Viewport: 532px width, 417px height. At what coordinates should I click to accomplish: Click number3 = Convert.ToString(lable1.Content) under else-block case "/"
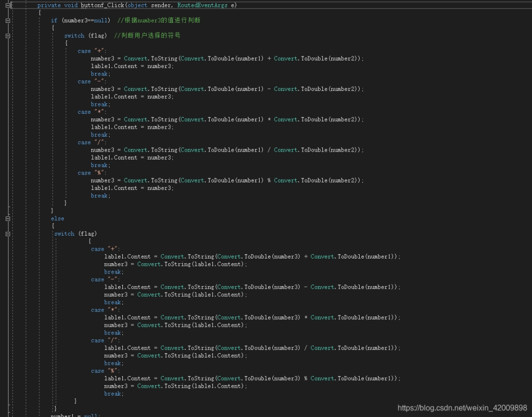point(176,356)
